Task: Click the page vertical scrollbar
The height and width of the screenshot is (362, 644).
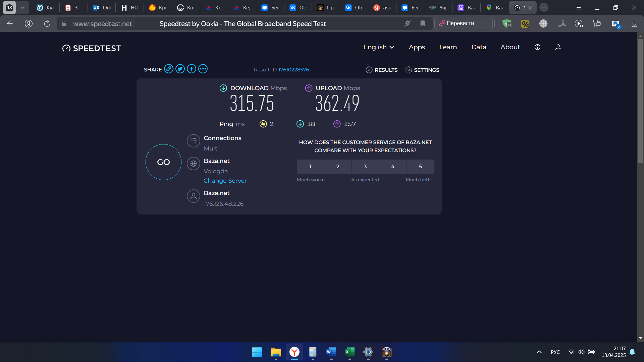Action: (640, 101)
